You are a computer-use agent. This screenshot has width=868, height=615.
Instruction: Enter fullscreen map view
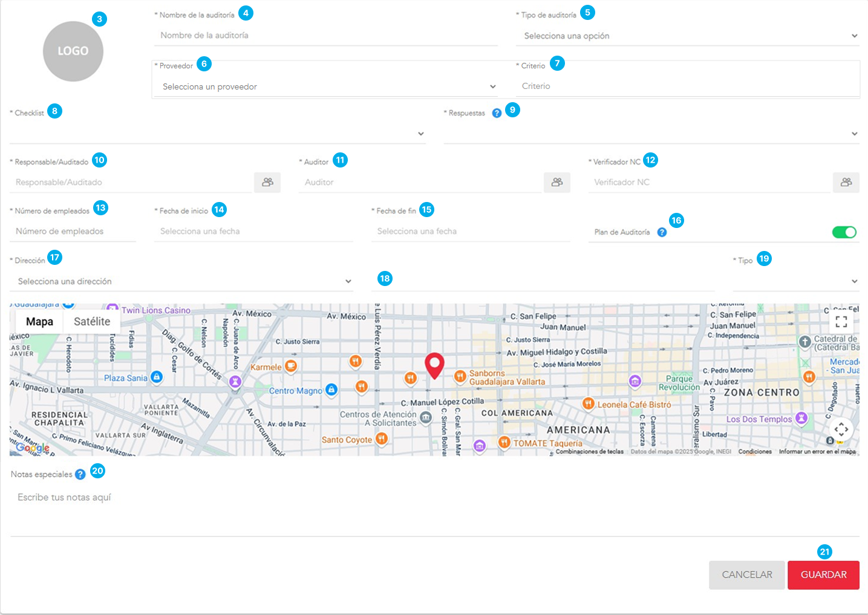click(x=841, y=321)
